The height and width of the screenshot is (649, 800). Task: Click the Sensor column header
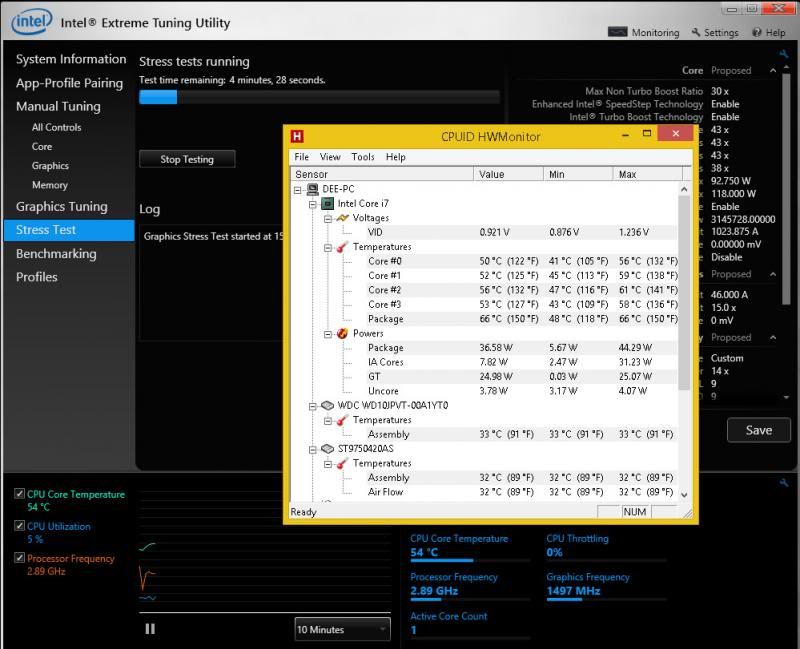coord(382,174)
